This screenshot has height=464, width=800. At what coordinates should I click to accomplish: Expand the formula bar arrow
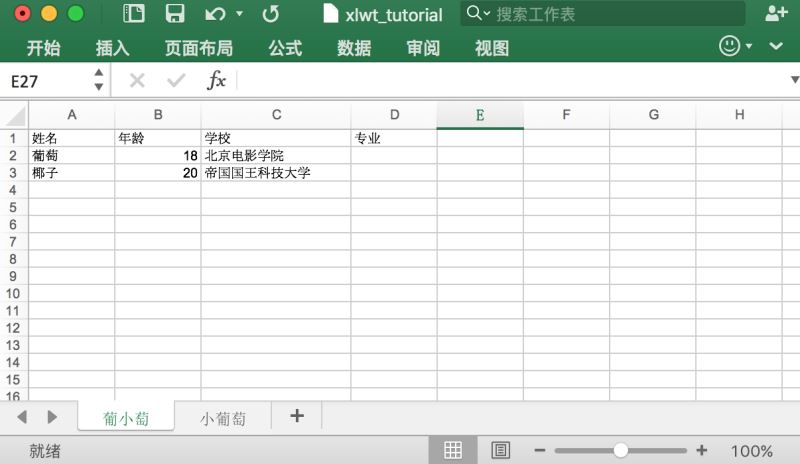[795, 80]
